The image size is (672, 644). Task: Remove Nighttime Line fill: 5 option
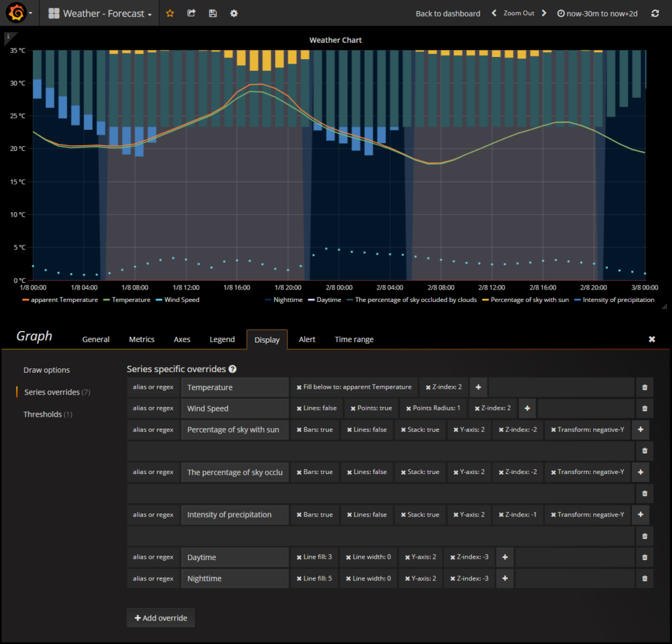299,578
